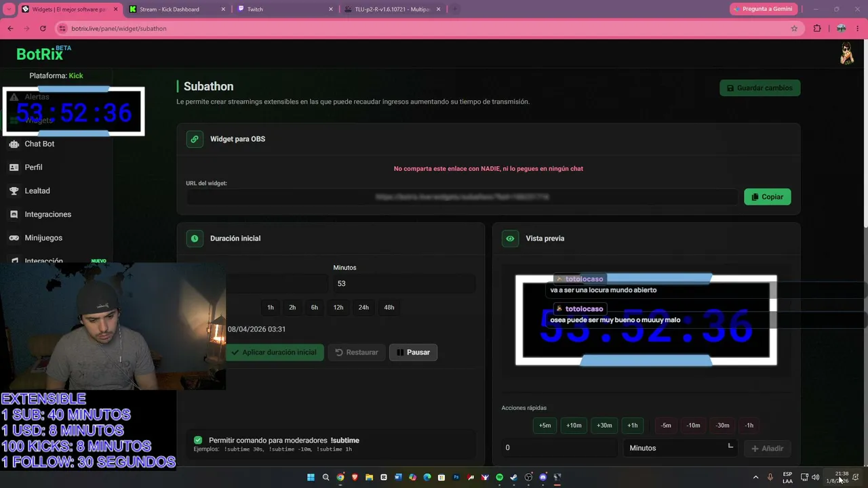868x488 pixels.
Task: Click the Guardar cambios button
Action: pos(760,88)
